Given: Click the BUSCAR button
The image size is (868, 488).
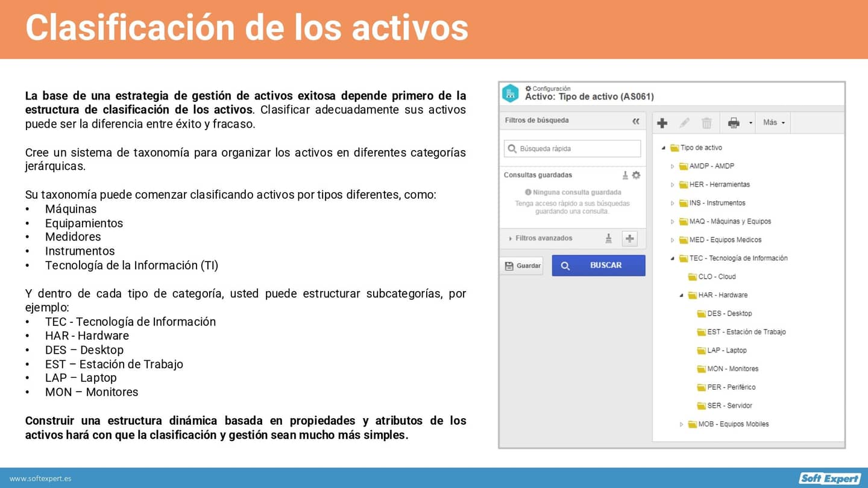Looking at the screenshot, I should pos(599,265).
